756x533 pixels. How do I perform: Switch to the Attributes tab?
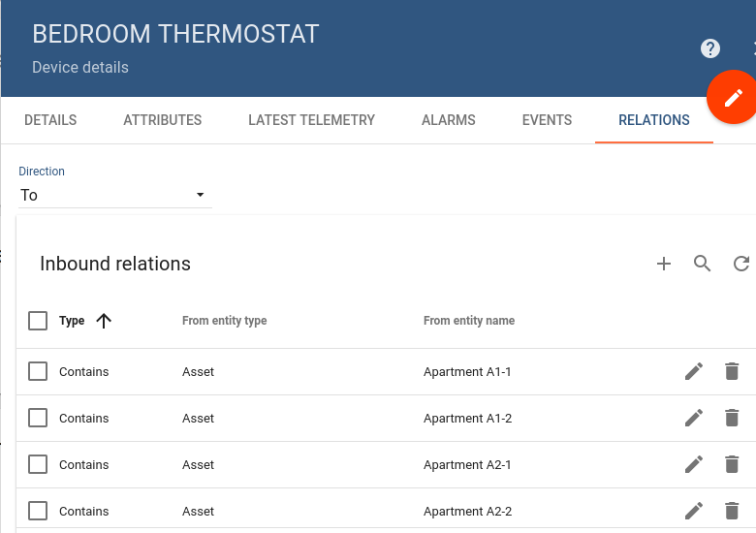coord(163,120)
